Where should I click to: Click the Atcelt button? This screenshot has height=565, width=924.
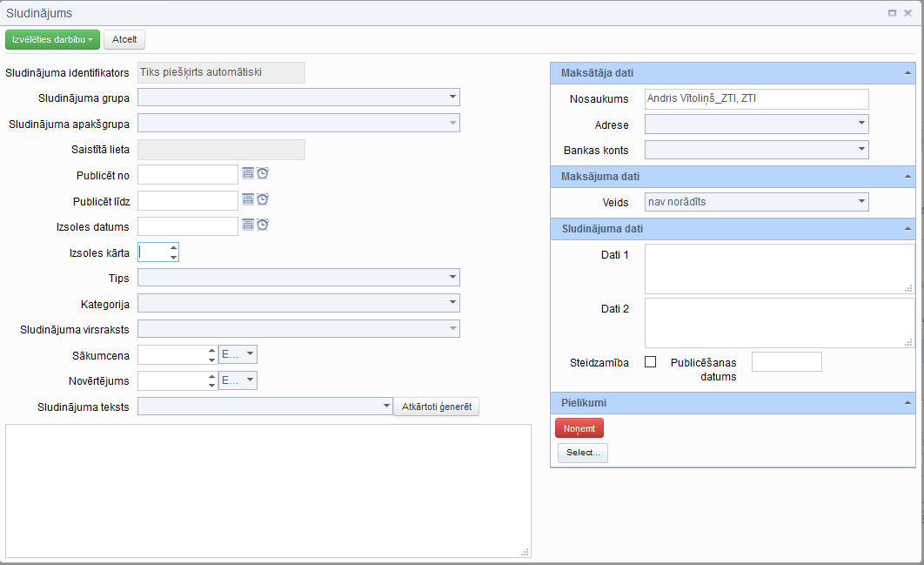124,39
